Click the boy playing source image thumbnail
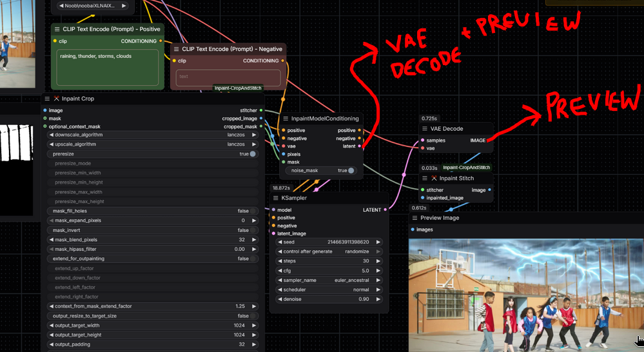Screen dimensions: 644x352 [x=17, y=43]
